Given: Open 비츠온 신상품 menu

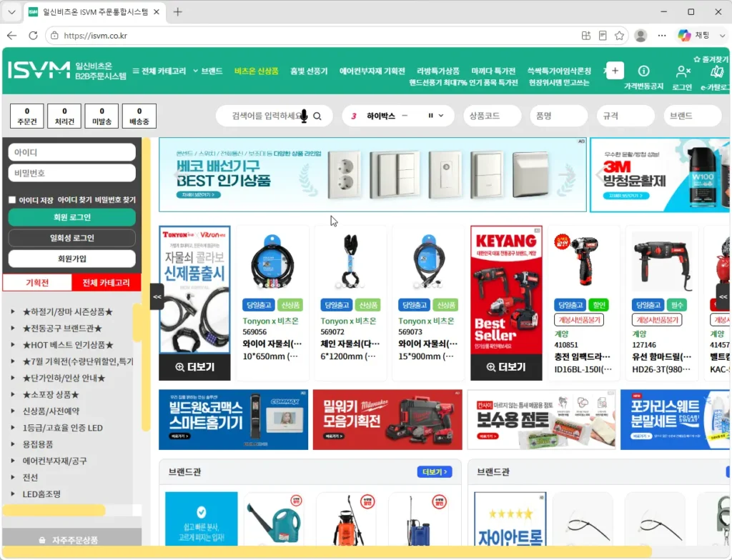Looking at the screenshot, I should click(x=257, y=71).
